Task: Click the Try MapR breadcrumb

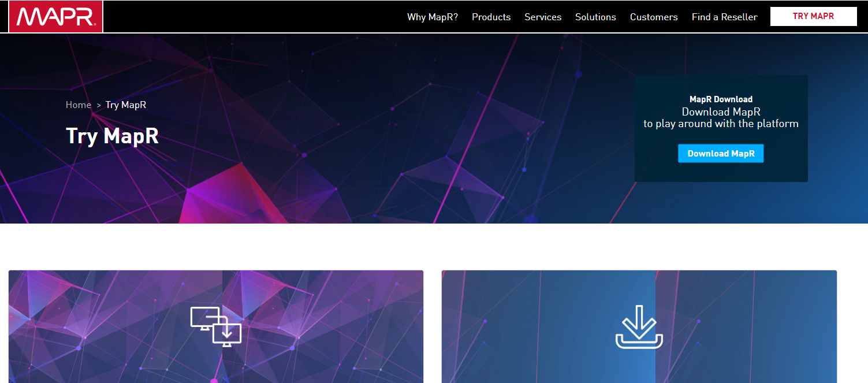Action: pos(126,105)
